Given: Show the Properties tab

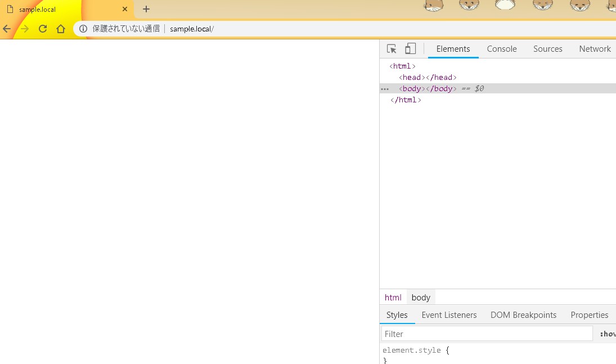Looking at the screenshot, I should click(x=589, y=315).
